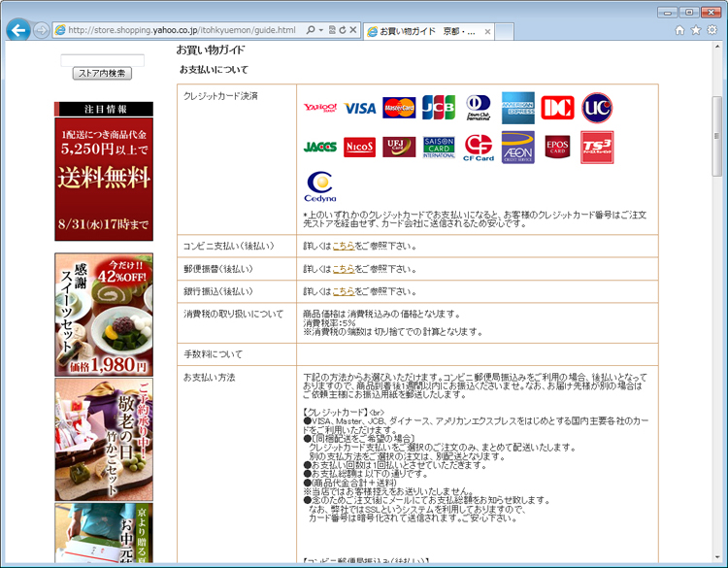
Task: Open the 感謝スイーツセット 42%OFF banner
Action: (104, 315)
